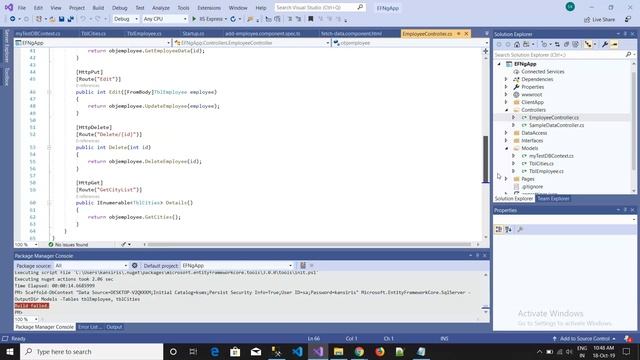Click the Categorized icon in Properties panel
640x360 pixels.
[x=499, y=229]
